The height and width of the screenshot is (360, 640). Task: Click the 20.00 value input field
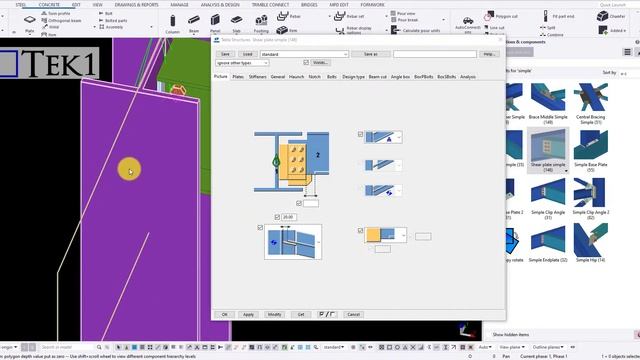click(x=289, y=217)
